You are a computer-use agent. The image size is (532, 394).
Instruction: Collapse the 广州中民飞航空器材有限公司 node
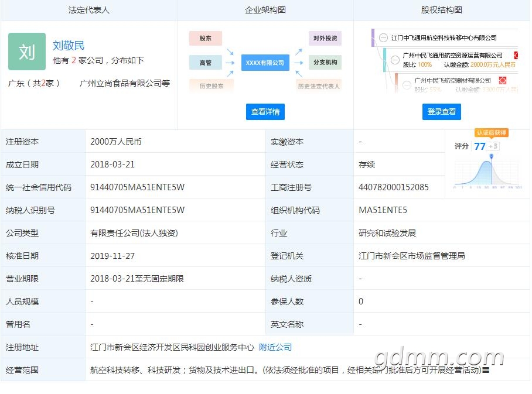407,85
